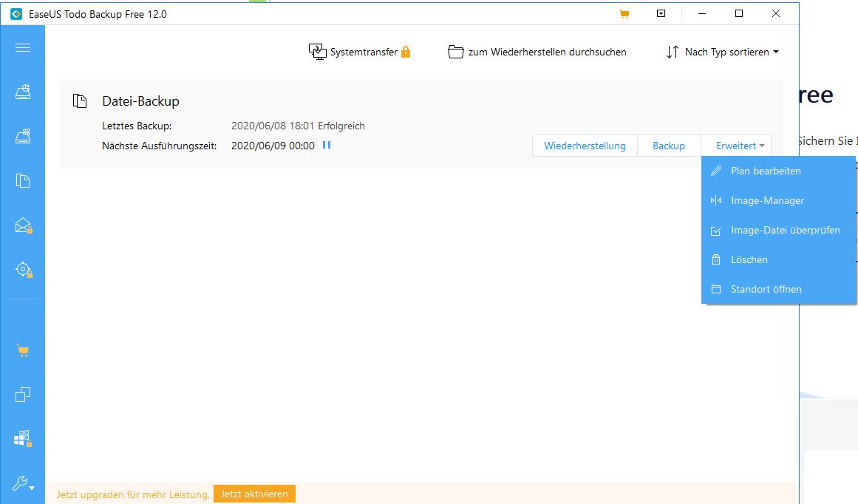Click the locked system clone grid icon
The width and height of the screenshot is (858, 504).
[x=22, y=438]
